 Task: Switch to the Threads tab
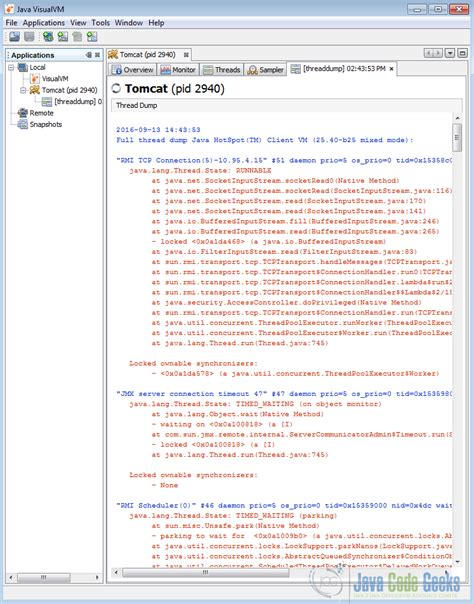pyautogui.click(x=222, y=70)
